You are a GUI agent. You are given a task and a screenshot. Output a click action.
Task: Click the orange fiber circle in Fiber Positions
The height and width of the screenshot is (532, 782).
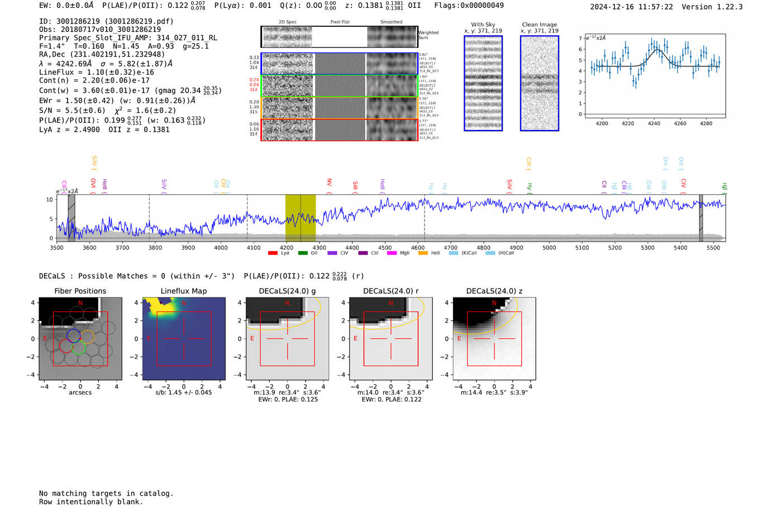(x=87, y=337)
